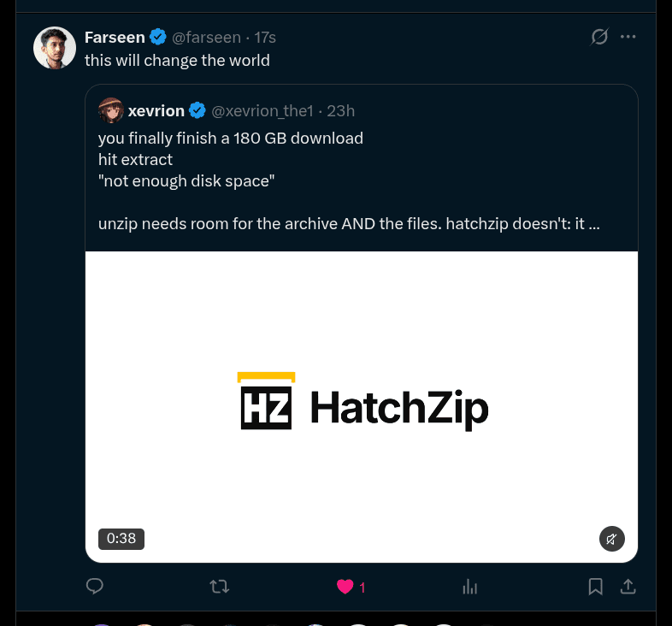The height and width of the screenshot is (626, 672).
Task: Unmute the HatchZip video
Action: (611, 539)
